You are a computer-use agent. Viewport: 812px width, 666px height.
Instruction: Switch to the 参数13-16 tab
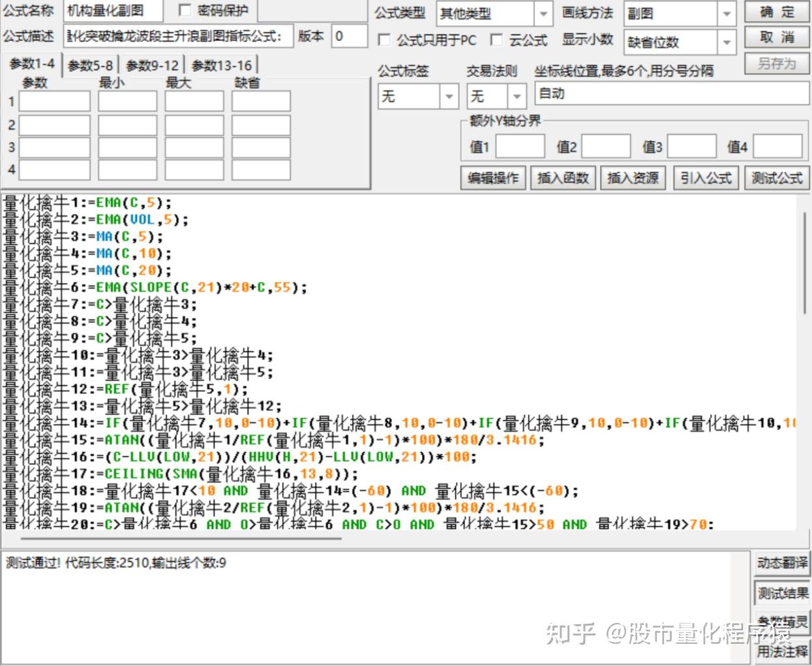pos(222,65)
